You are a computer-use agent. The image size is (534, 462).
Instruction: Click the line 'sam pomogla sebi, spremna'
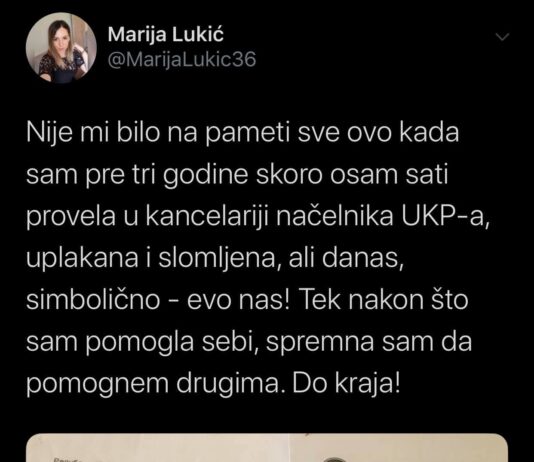(x=200, y=342)
